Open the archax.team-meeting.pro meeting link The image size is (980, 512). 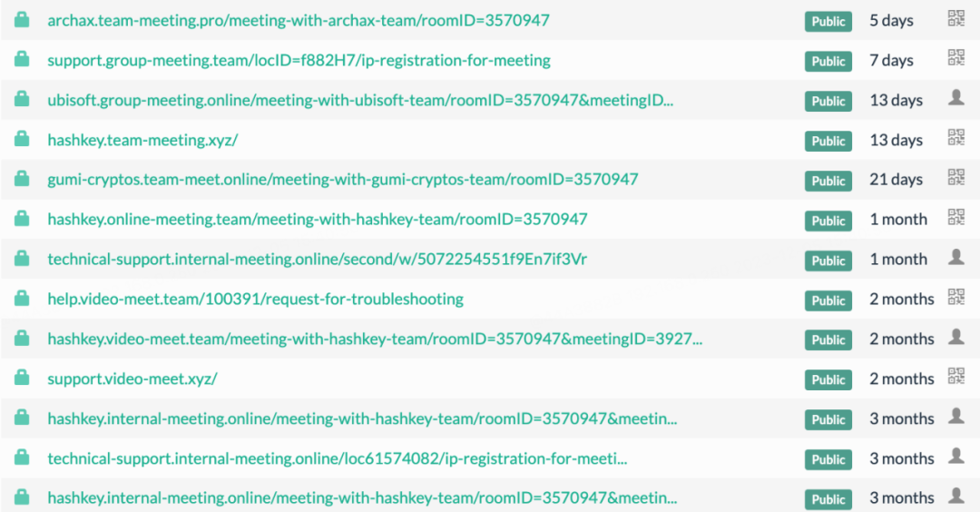click(x=299, y=20)
